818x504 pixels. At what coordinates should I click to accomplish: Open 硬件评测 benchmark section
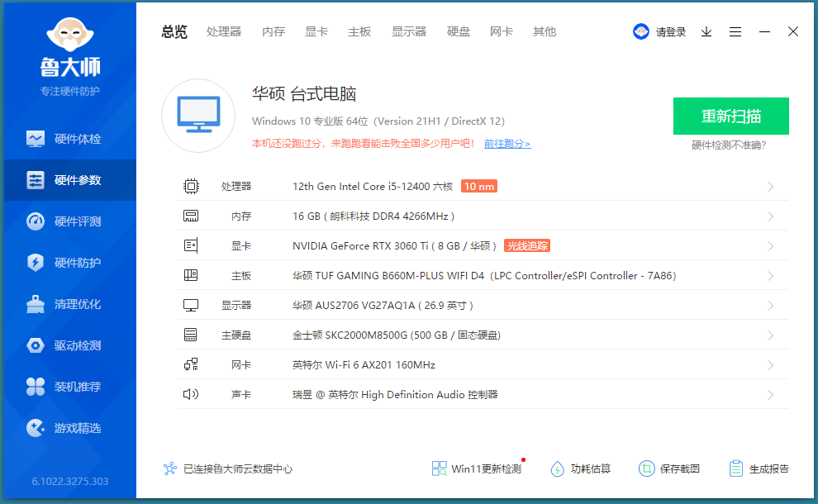coord(70,221)
